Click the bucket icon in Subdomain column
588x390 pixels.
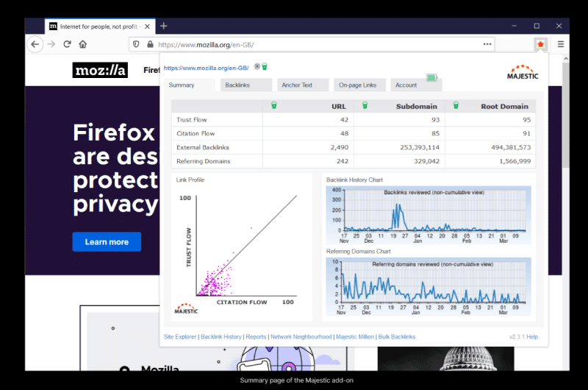(365, 105)
